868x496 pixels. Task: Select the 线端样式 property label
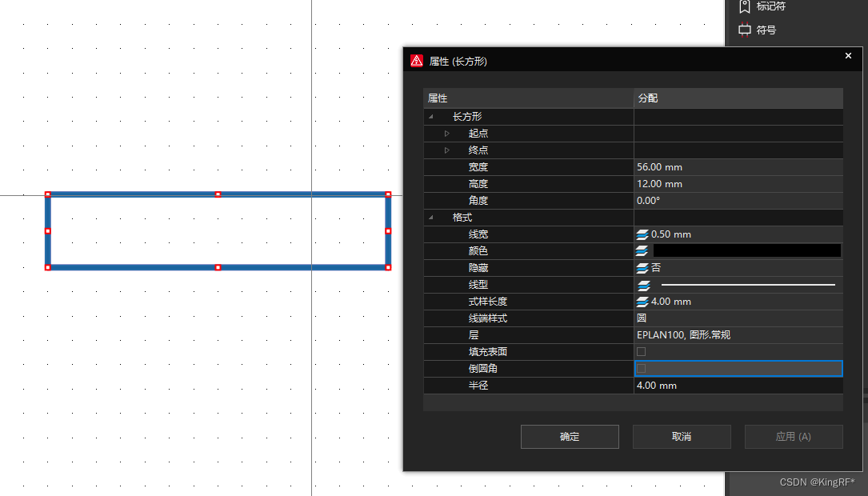click(x=488, y=318)
